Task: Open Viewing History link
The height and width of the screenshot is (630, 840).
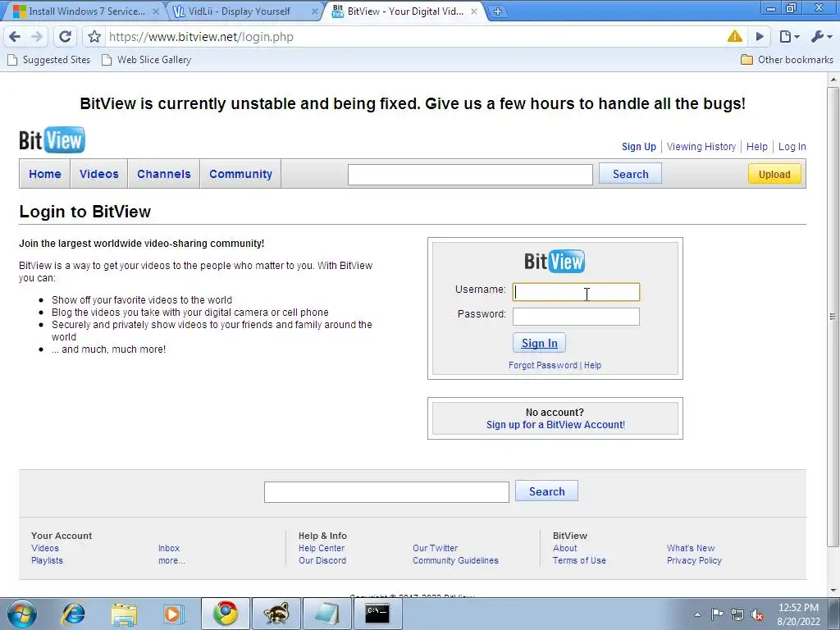Action: [701, 147]
